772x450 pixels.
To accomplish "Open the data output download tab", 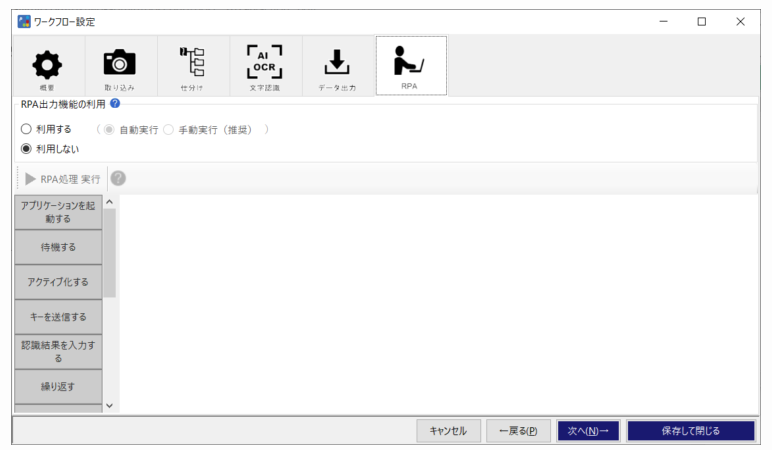I will point(338,66).
